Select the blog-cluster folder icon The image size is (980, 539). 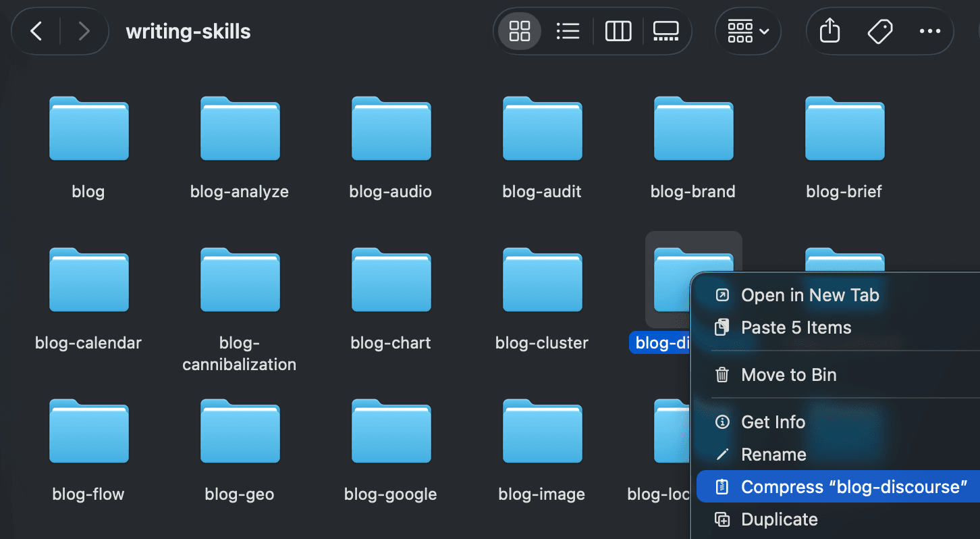542,280
